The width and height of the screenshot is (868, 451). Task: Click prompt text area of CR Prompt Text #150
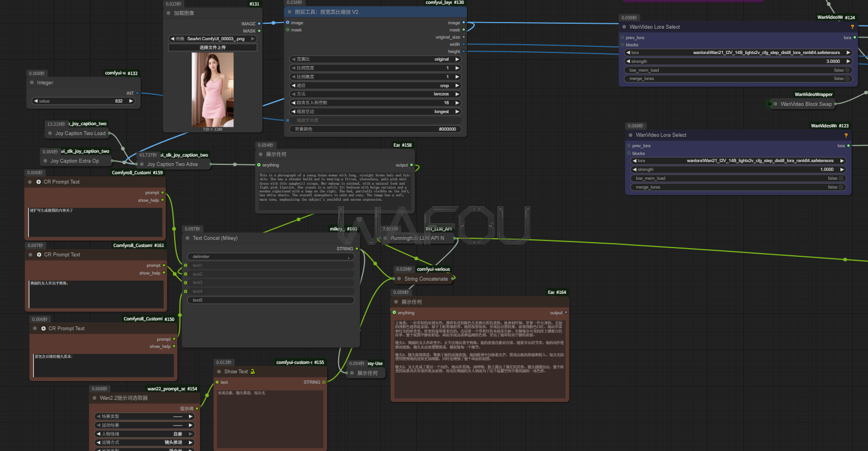click(x=104, y=366)
